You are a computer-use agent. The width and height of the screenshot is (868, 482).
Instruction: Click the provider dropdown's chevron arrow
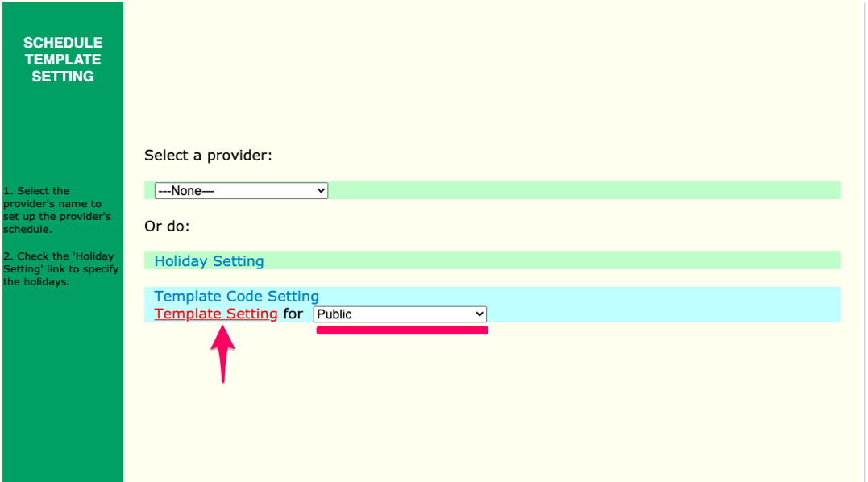point(321,191)
